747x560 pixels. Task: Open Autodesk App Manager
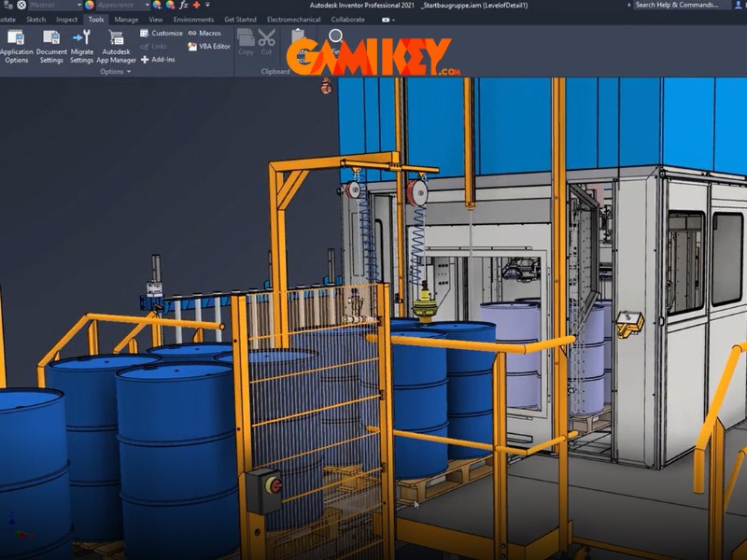coord(119,46)
